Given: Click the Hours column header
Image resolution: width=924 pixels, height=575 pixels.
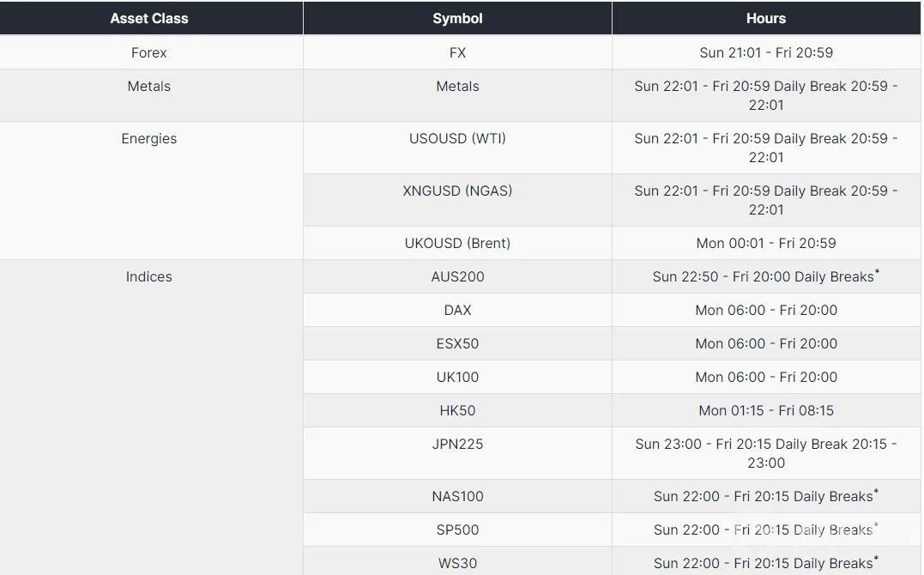Looking at the screenshot, I should point(766,18).
